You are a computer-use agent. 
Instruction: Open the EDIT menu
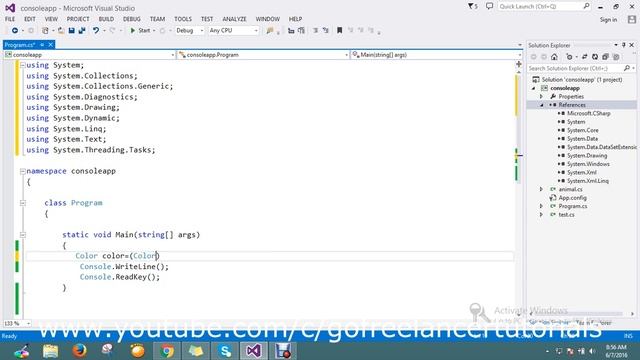pyautogui.click(x=30, y=19)
